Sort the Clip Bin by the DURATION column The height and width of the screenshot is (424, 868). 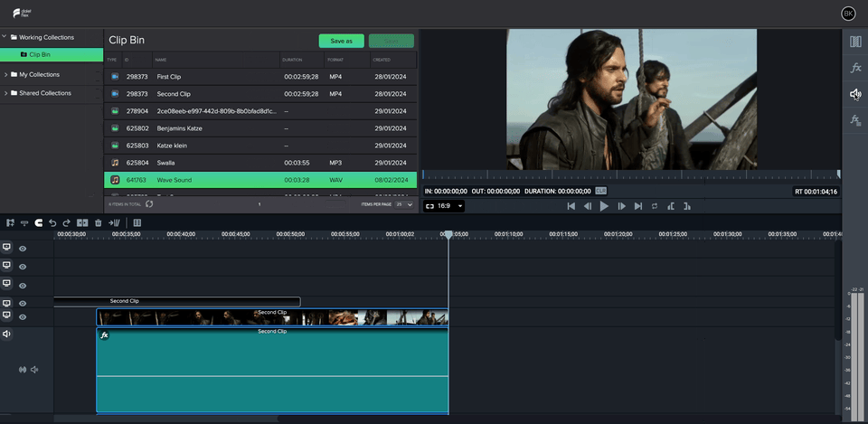(292, 60)
